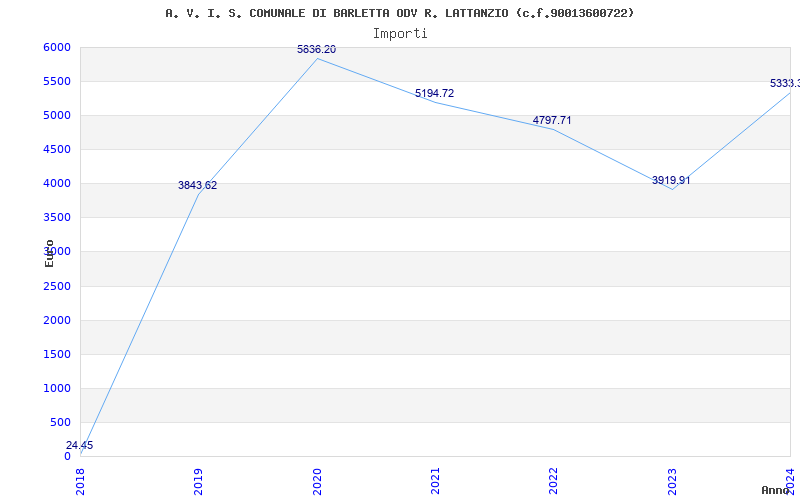Click the data label 24.45

pyautogui.click(x=80, y=445)
